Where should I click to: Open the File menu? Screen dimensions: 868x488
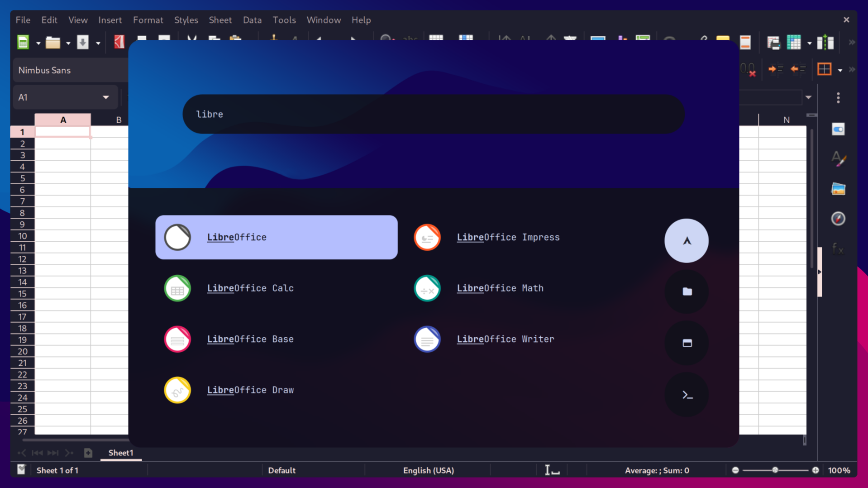click(23, 20)
